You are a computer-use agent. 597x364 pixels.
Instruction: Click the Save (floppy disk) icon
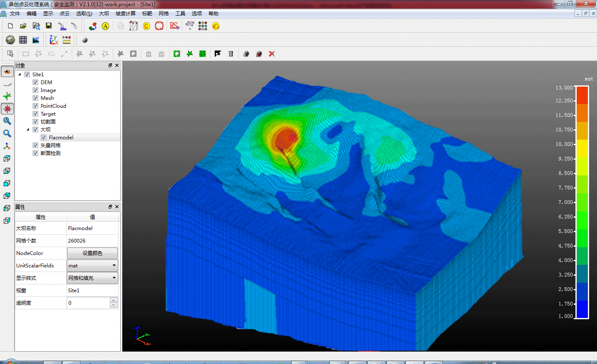point(49,26)
